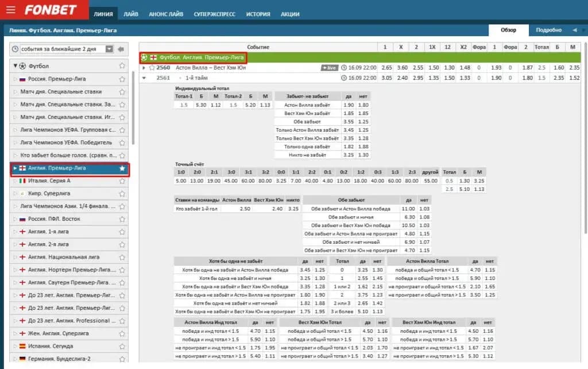Click the clock icon near the event filter
This screenshot has height=369, width=588.
click(15, 49)
